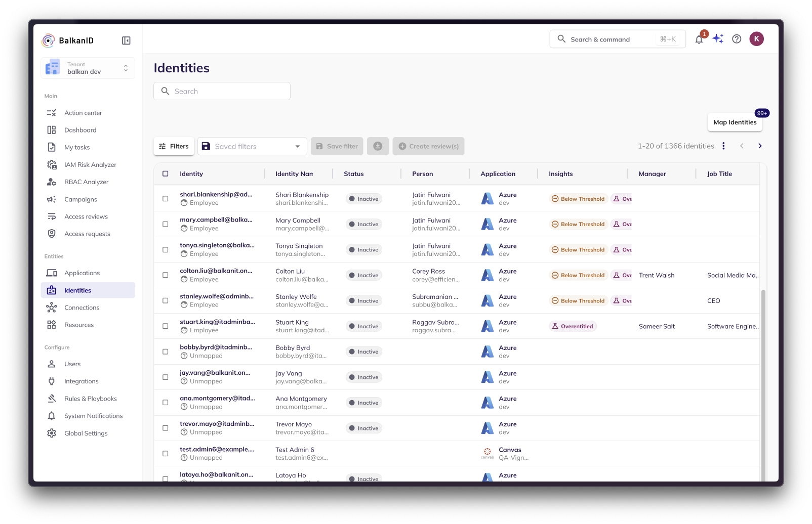This screenshot has width=812, height=524.
Task: Click the AI sparkle assistant icon
Action: [718, 39]
